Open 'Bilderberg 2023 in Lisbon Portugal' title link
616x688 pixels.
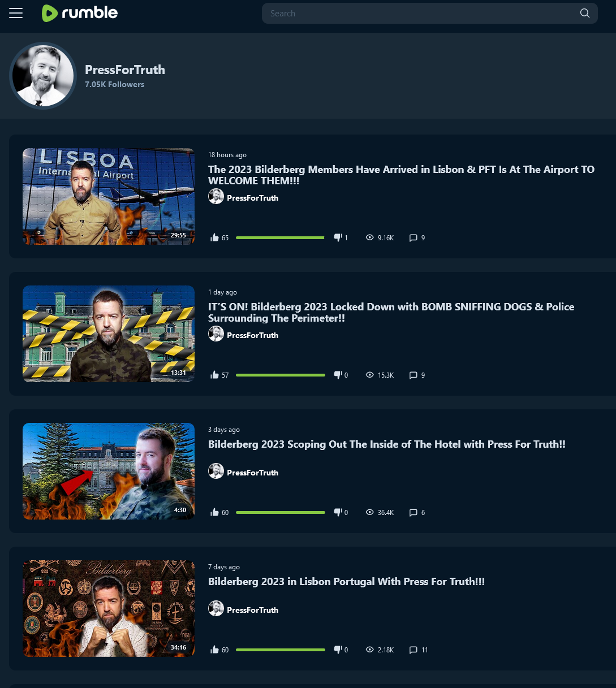pos(347,582)
